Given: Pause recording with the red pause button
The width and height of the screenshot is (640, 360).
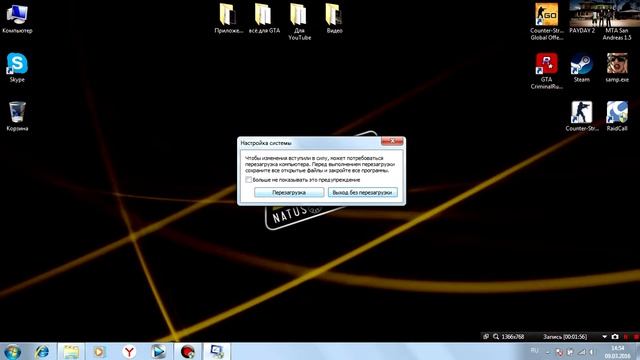Looking at the screenshot, I should (626, 337).
